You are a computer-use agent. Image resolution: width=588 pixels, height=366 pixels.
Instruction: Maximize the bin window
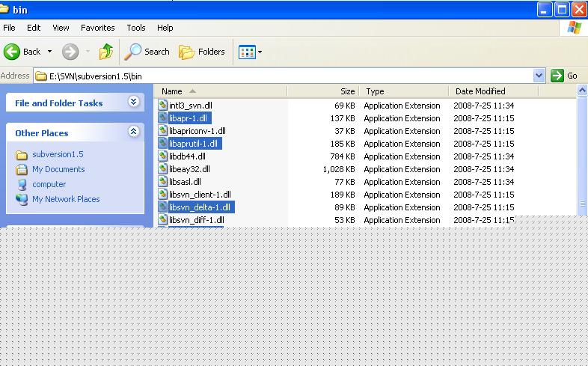click(562, 10)
